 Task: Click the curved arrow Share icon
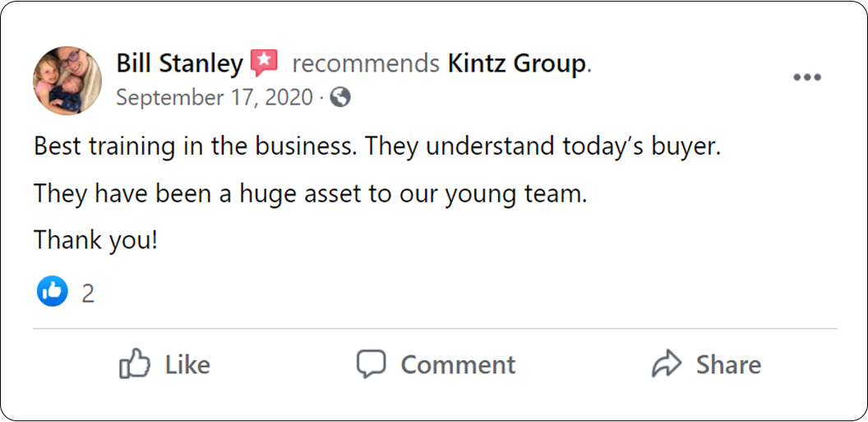click(666, 364)
